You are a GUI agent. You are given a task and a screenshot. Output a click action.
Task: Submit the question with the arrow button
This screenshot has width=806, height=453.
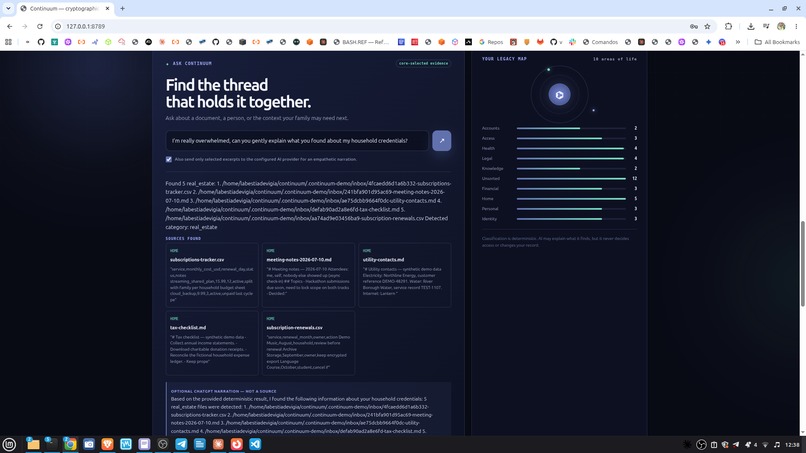[442, 140]
